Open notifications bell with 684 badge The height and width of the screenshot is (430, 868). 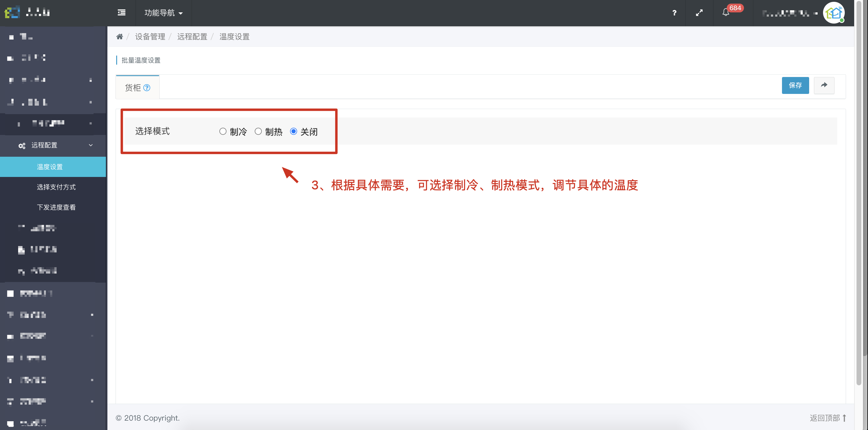click(726, 12)
